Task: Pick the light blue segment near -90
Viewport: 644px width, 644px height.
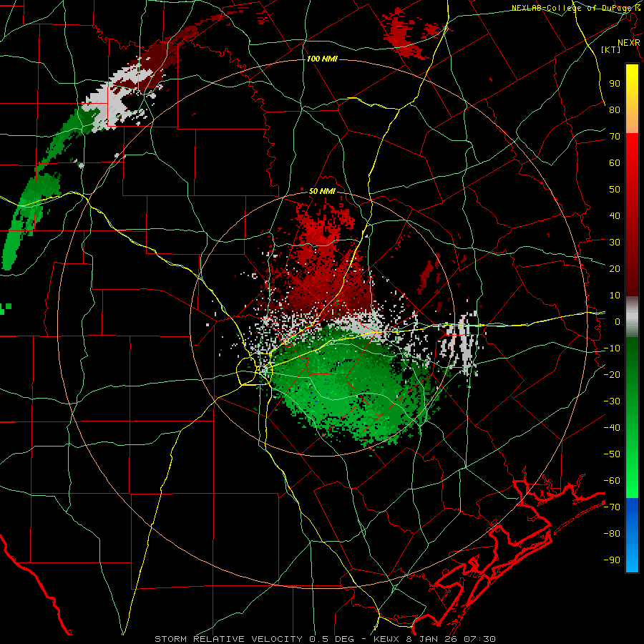Action: click(x=632, y=557)
